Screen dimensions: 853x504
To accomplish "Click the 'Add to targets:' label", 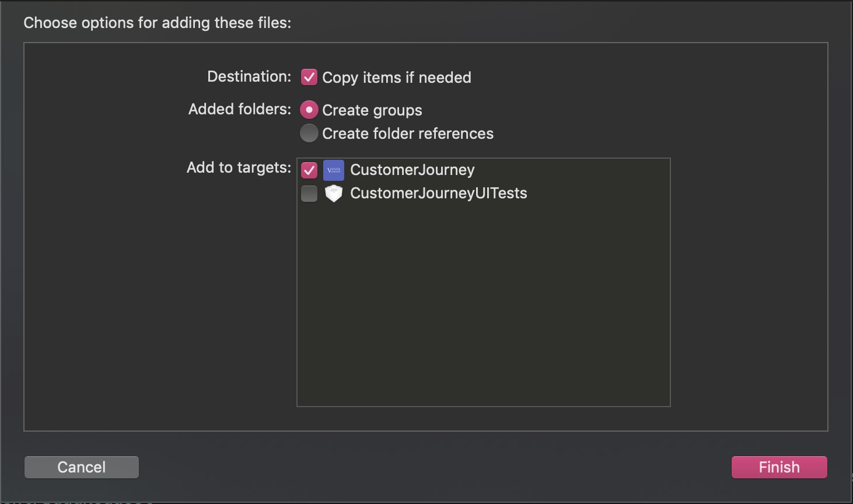I will pos(239,167).
